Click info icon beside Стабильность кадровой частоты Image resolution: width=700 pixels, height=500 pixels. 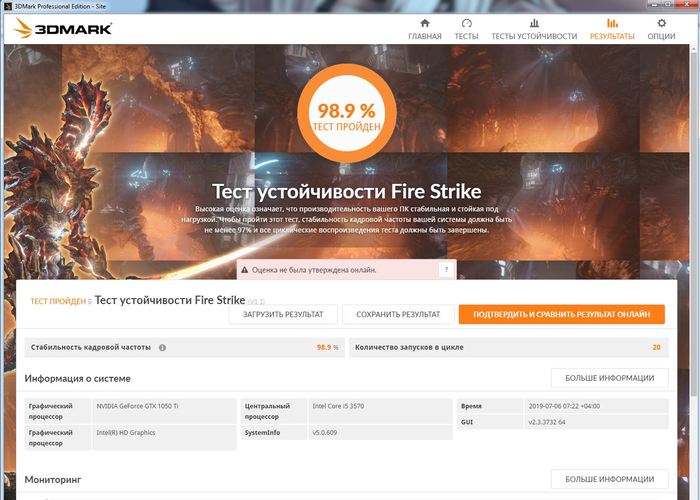(x=162, y=347)
